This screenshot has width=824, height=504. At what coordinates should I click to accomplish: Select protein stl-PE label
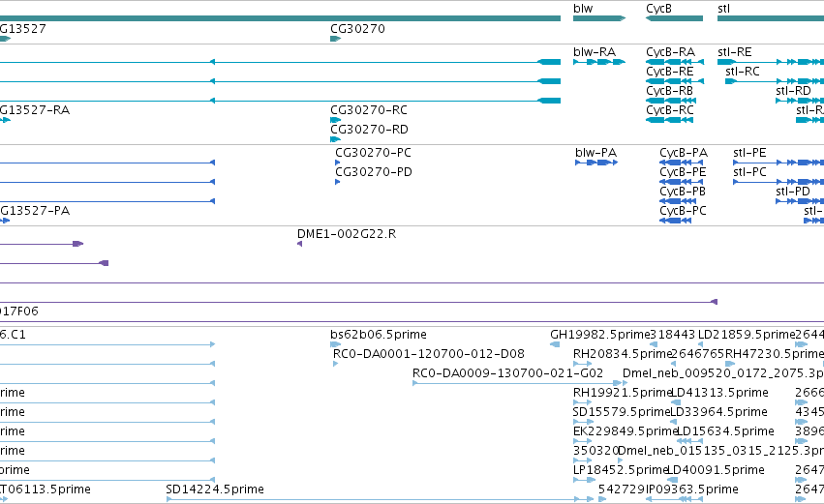tap(749, 153)
